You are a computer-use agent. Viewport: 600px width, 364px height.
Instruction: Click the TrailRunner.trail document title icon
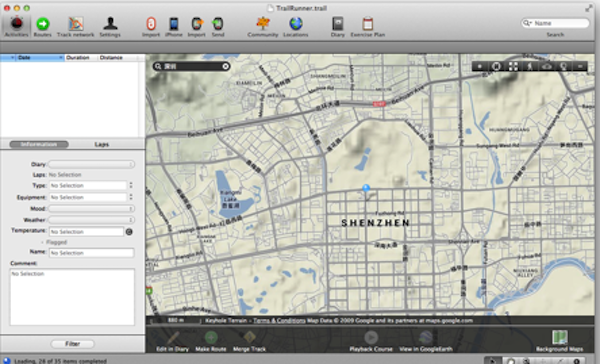click(x=270, y=8)
